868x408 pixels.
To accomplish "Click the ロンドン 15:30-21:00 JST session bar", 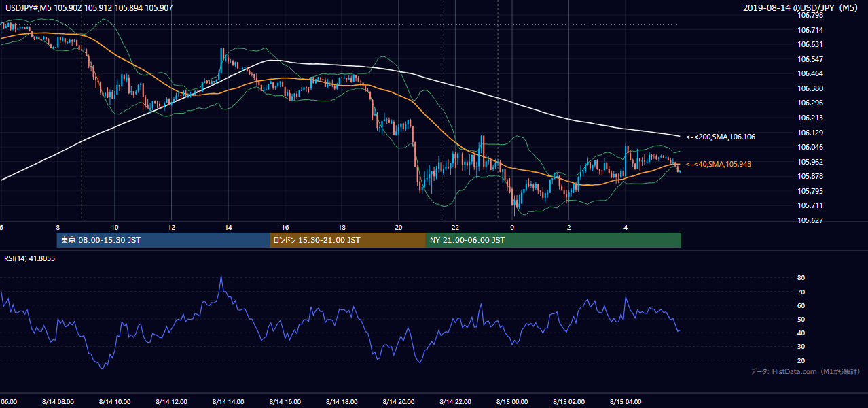I will click(x=348, y=240).
